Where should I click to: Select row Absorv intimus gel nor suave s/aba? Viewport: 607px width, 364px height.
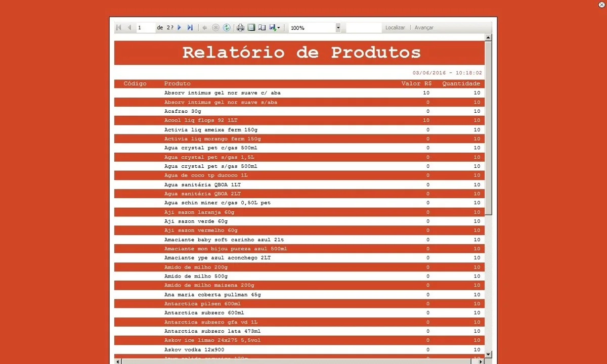299,102
